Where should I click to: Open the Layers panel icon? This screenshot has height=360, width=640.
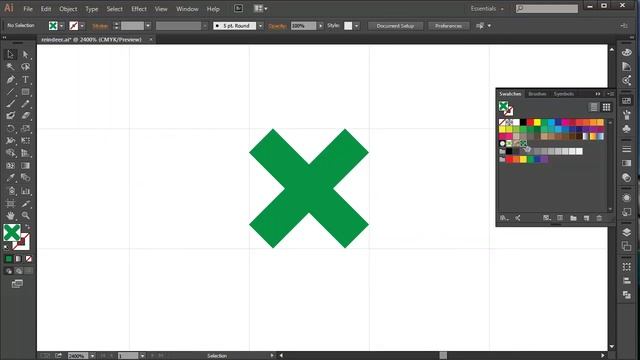[x=627, y=232]
